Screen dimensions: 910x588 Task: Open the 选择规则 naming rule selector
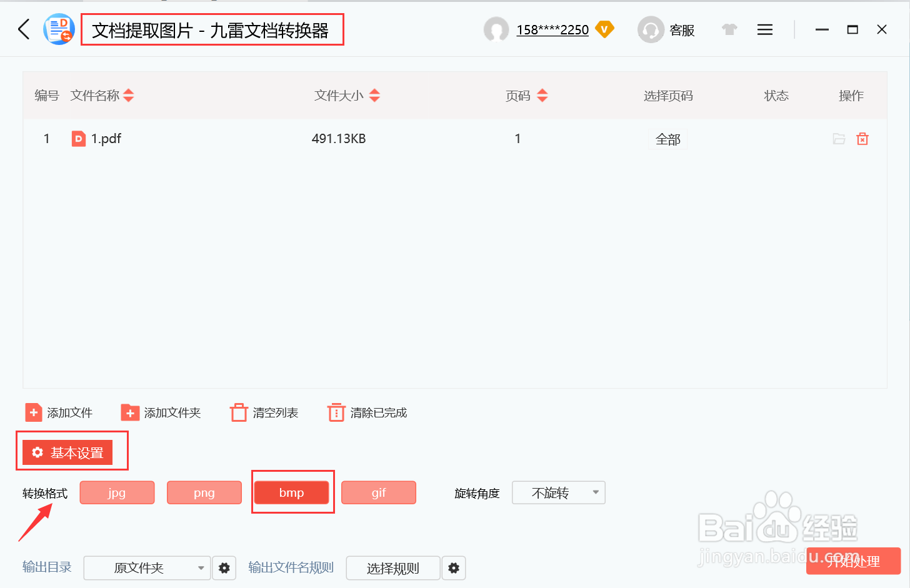[393, 568]
